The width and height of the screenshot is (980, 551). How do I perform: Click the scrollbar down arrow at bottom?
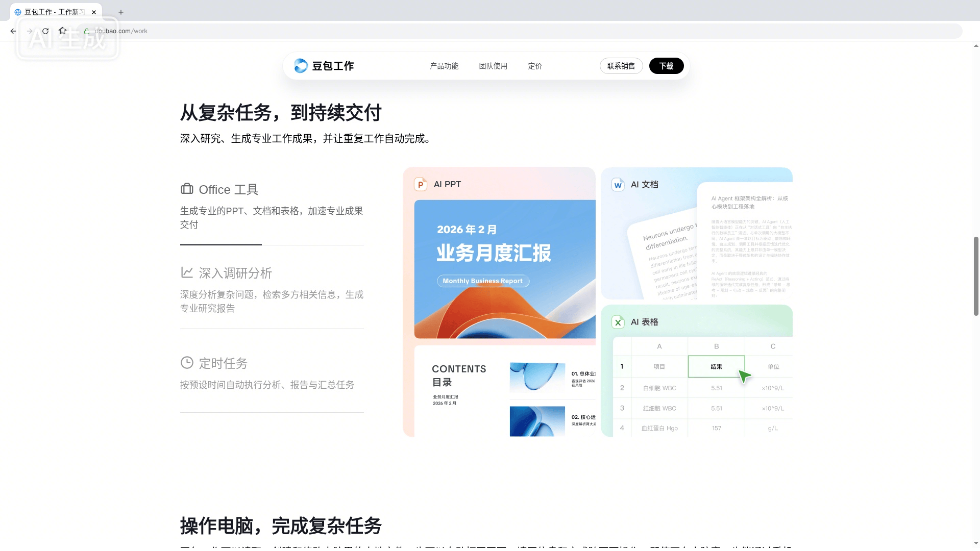pos(976,544)
